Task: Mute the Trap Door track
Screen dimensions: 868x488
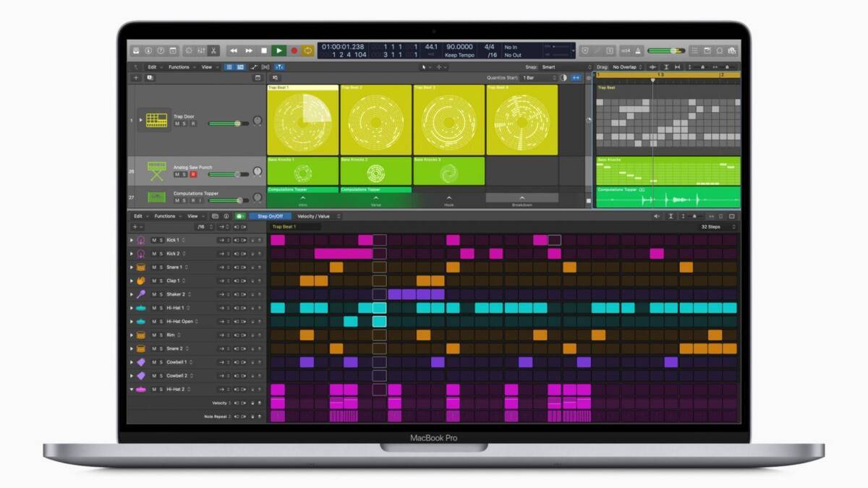Action: (x=177, y=124)
